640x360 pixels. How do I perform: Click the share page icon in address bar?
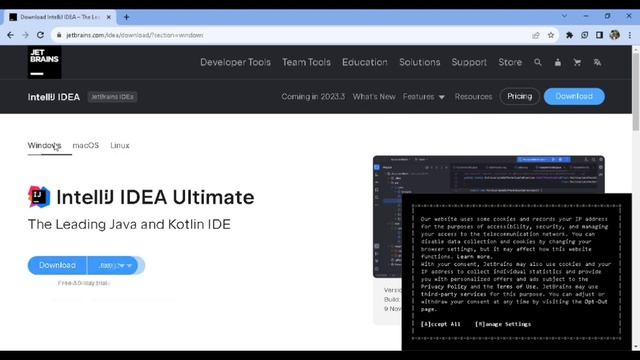click(x=536, y=35)
